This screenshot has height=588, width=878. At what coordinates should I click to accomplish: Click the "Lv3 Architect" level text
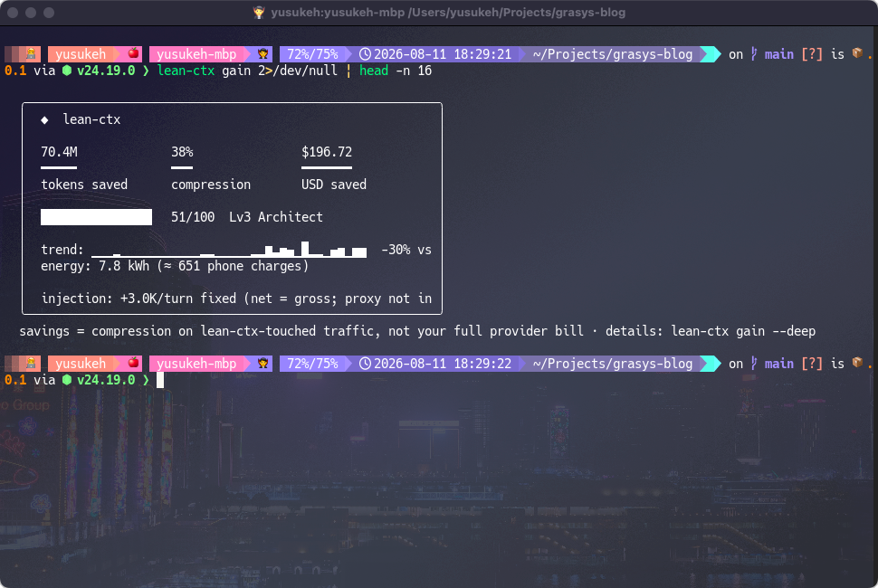275,217
